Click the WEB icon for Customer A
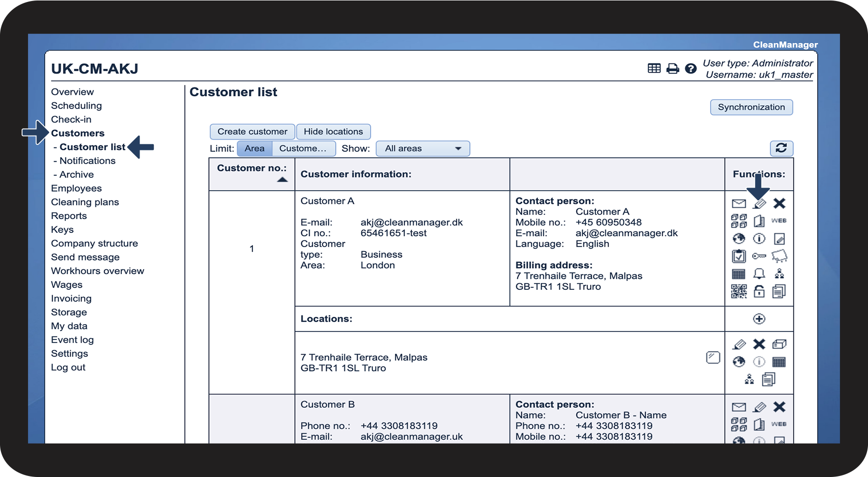This screenshot has height=477, width=868. [779, 221]
